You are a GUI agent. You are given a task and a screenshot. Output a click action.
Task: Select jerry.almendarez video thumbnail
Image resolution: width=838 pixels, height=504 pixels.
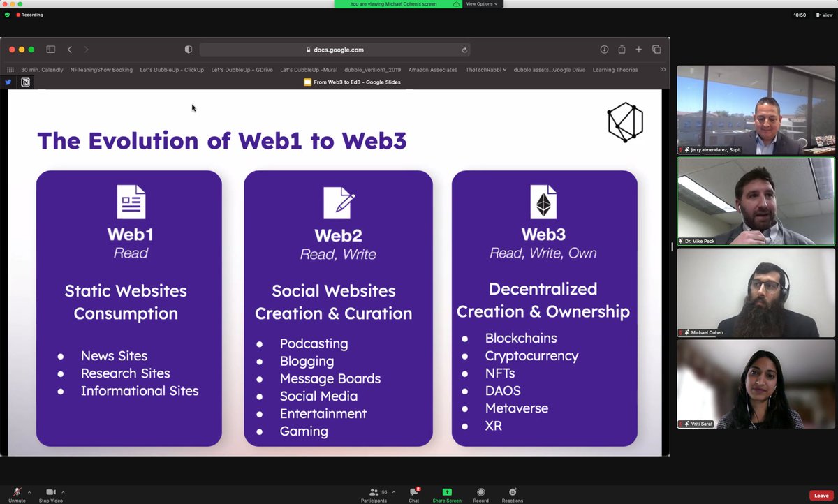click(x=756, y=110)
